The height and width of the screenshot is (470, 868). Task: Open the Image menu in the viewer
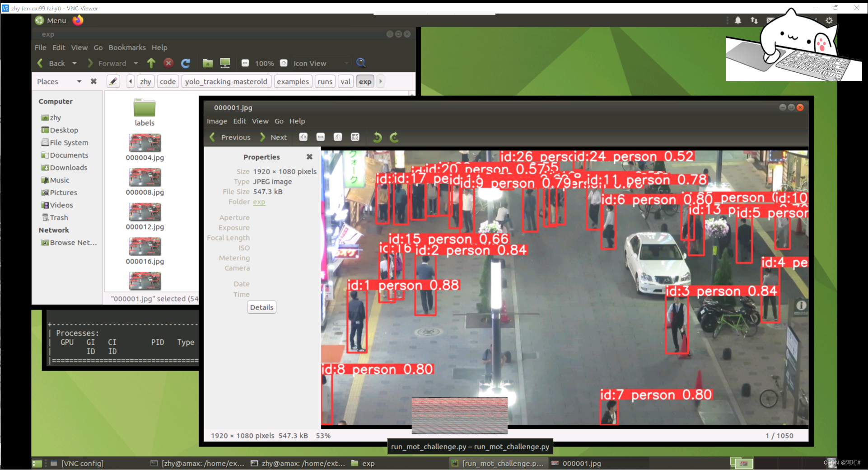pyautogui.click(x=217, y=121)
